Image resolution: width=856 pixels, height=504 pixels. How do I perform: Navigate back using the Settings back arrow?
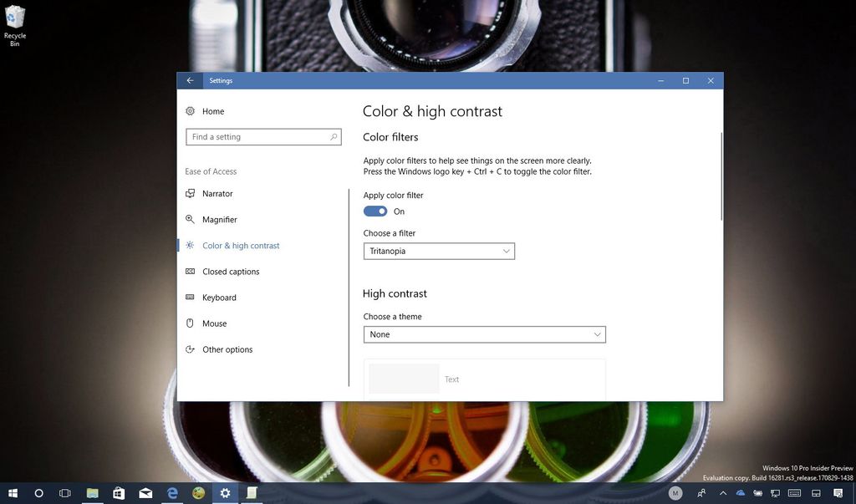point(190,80)
